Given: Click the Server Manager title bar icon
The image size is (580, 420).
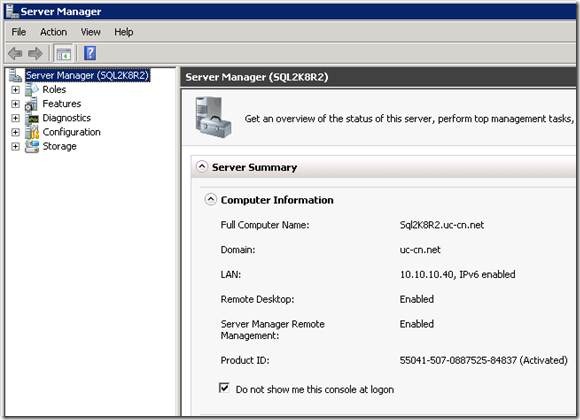Looking at the screenshot, I should [x=12, y=11].
